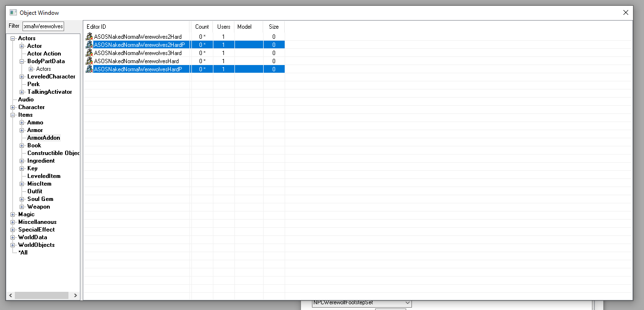Select Outfit in the tree
The width and height of the screenshot is (644, 310).
click(35, 191)
